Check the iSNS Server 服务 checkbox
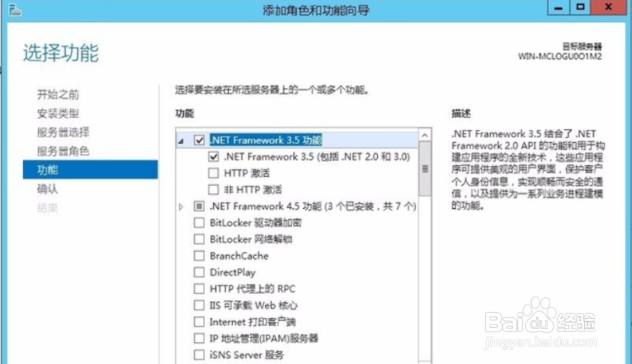 [x=199, y=354]
